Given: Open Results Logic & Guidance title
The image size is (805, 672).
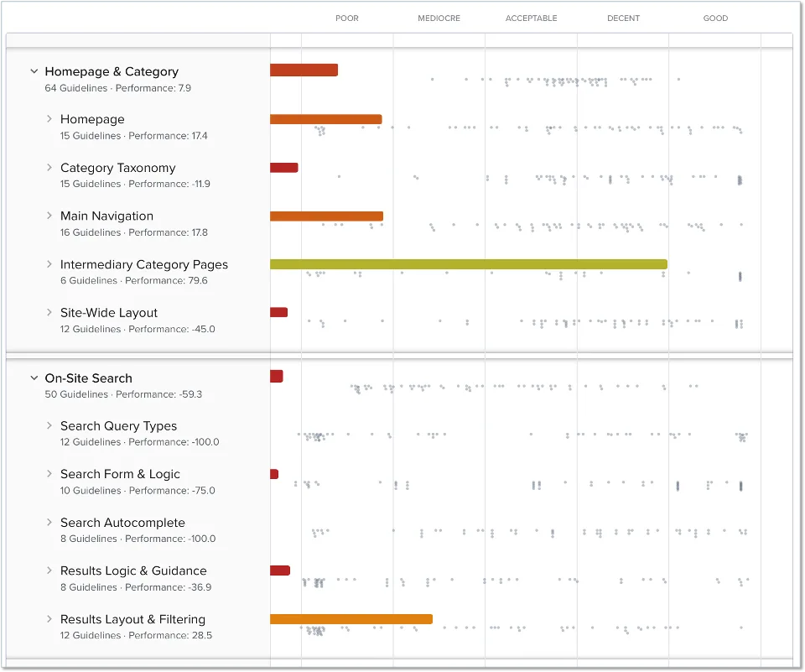Looking at the screenshot, I should click(x=133, y=570).
